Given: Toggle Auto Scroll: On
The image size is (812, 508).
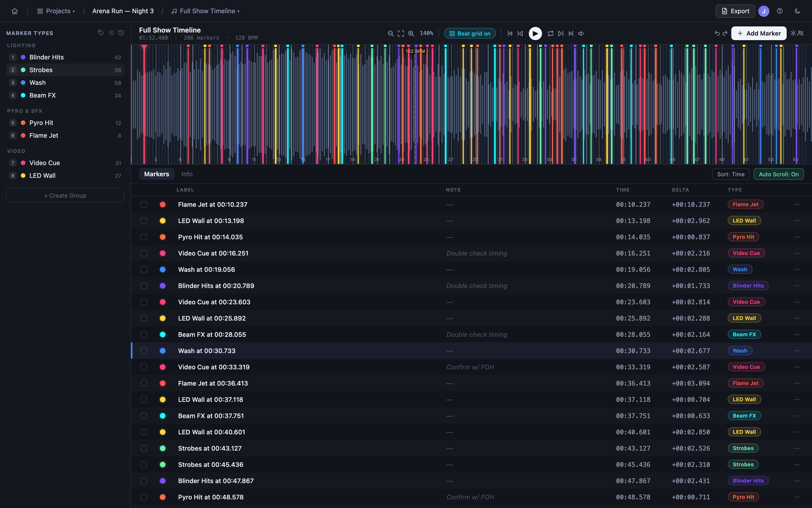Looking at the screenshot, I should click(x=779, y=174).
